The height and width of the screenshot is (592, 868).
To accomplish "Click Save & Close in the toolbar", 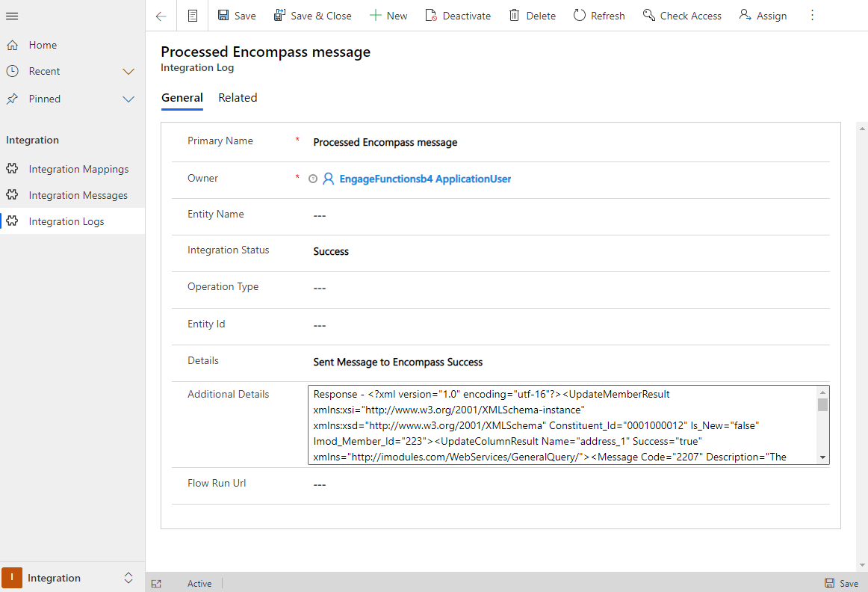I will (312, 16).
